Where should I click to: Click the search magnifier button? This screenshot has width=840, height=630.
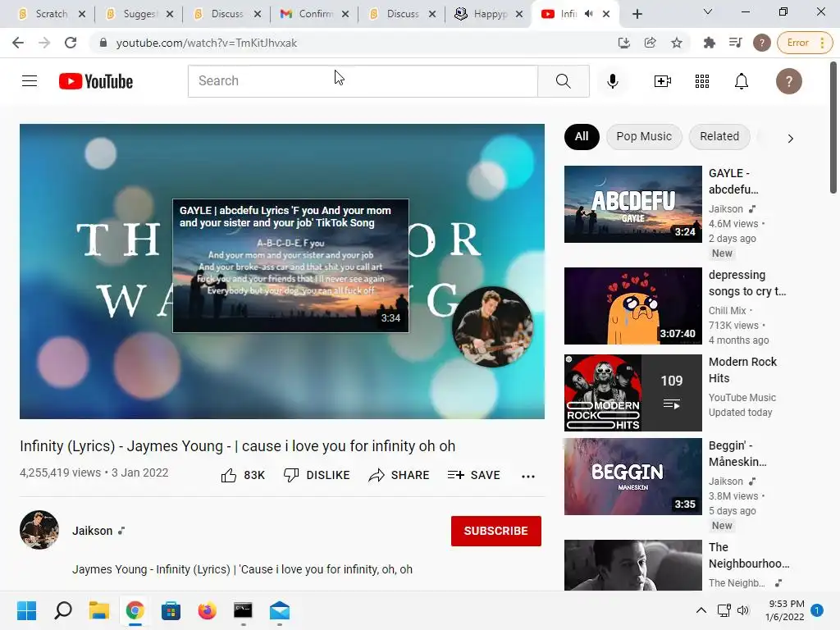[563, 81]
